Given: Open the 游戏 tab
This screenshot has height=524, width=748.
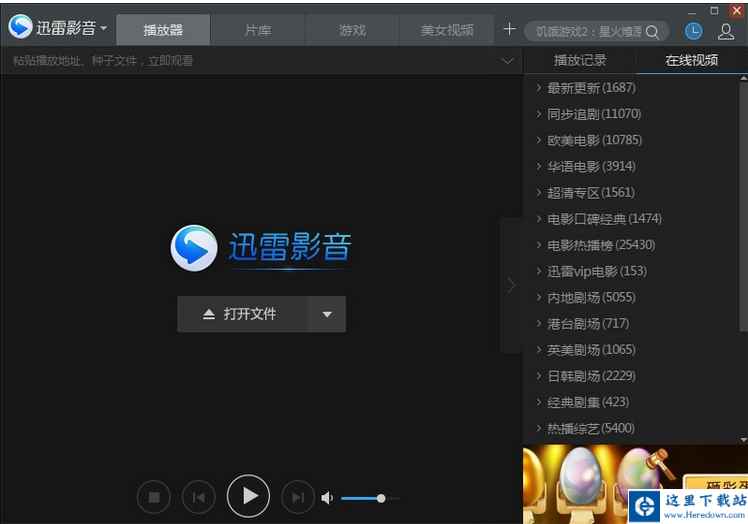Looking at the screenshot, I should coord(352,30).
